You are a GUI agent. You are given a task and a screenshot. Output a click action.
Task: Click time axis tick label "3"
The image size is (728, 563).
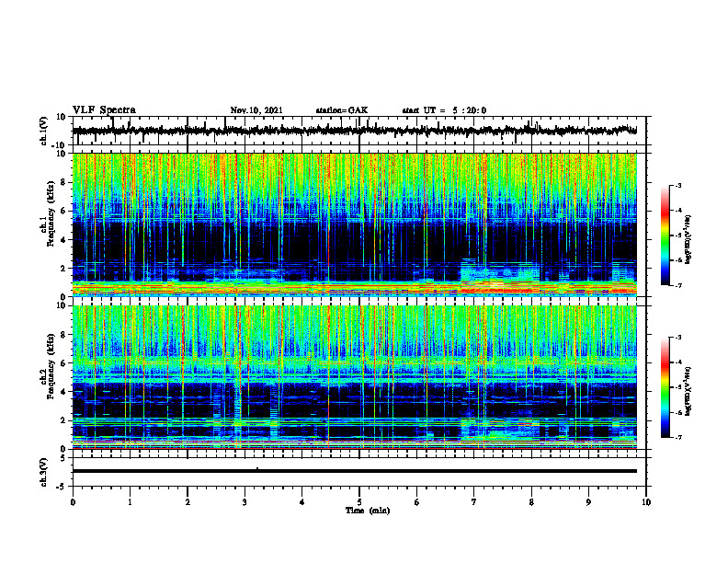pyautogui.click(x=245, y=502)
